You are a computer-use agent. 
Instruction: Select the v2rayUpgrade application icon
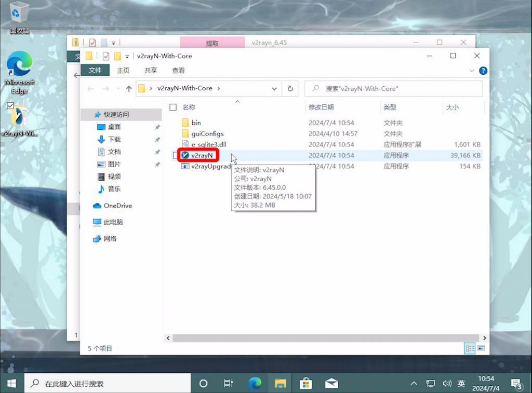tap(185, 166)
